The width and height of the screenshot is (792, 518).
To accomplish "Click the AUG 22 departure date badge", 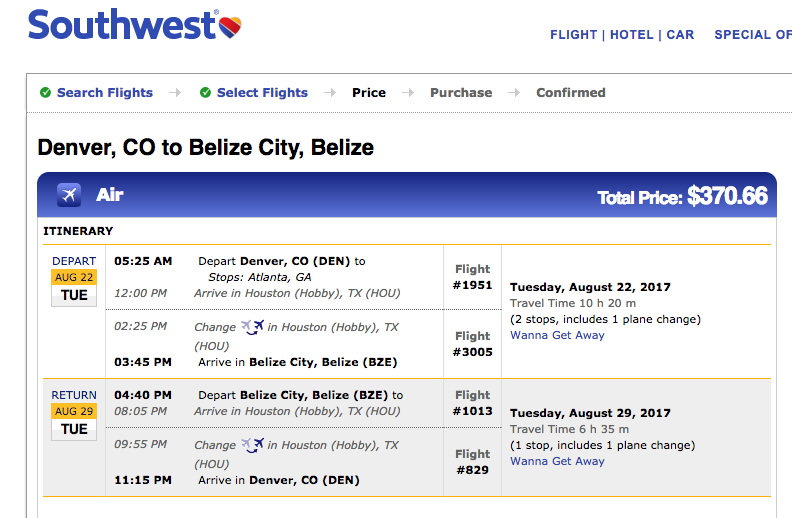I will point(74,277).
